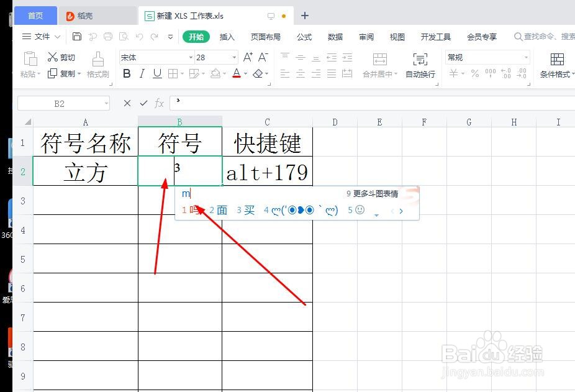Expand Merge and Center dropdown arrow

[x=396, y=74]
